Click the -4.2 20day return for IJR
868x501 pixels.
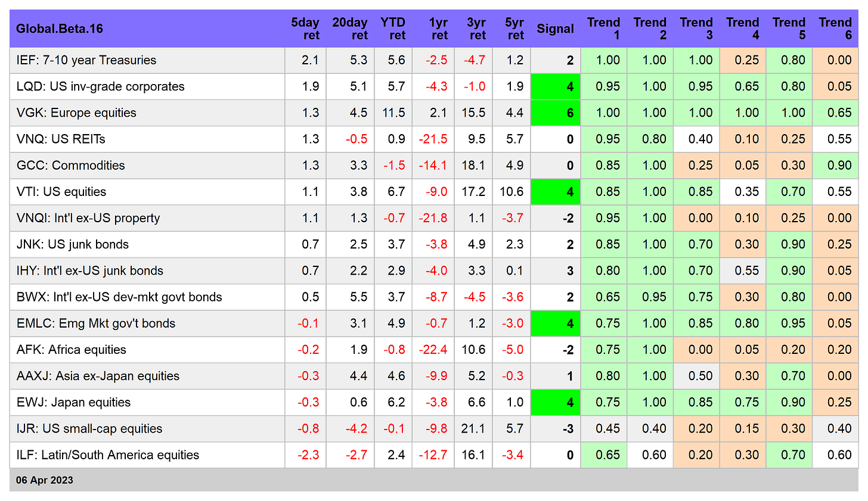[x=350, y=428]
